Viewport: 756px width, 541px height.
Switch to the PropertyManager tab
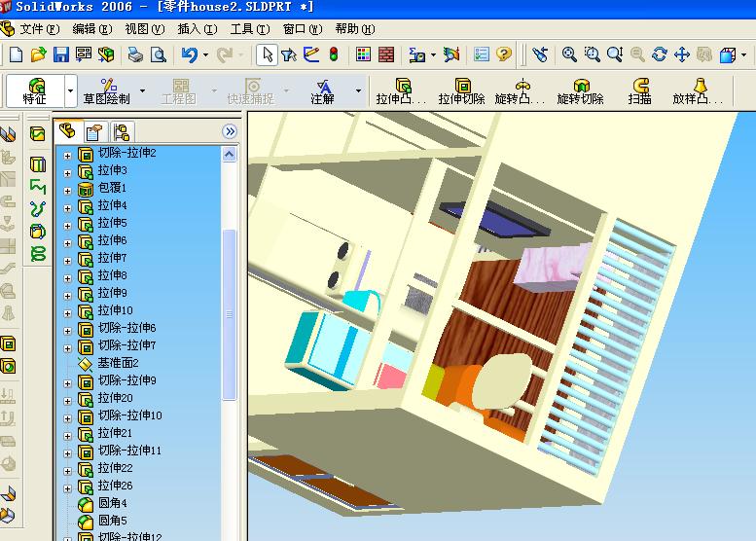tap(94, 132)
